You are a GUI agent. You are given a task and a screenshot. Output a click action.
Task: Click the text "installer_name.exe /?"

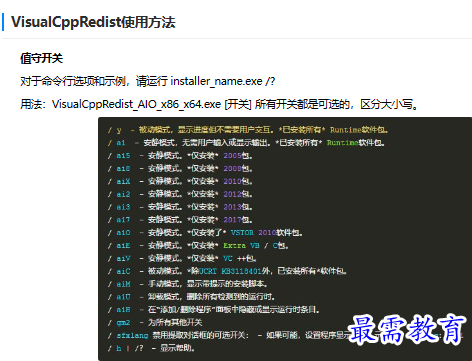223,81
